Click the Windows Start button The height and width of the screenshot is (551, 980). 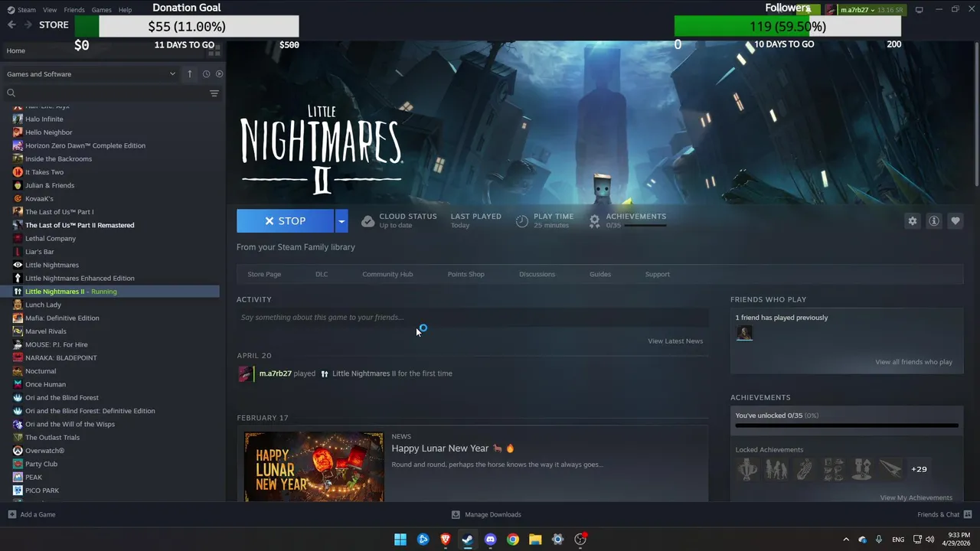click(400, 540)
